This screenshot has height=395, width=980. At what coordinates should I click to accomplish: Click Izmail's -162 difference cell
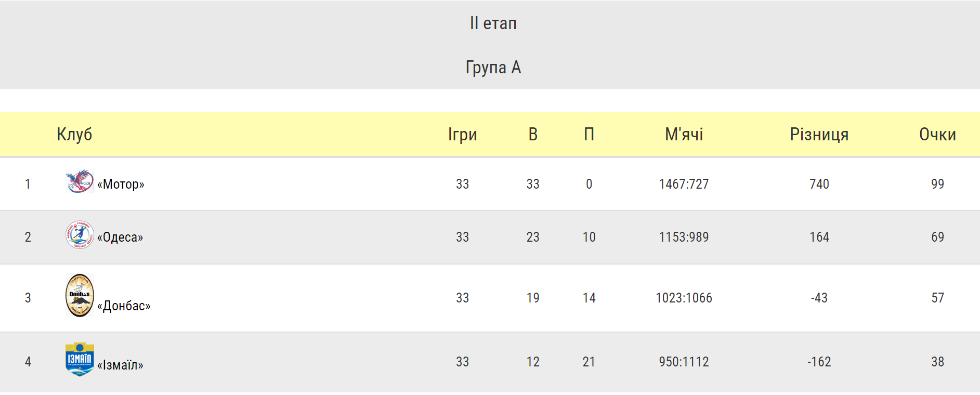click(x=819, y=362)
